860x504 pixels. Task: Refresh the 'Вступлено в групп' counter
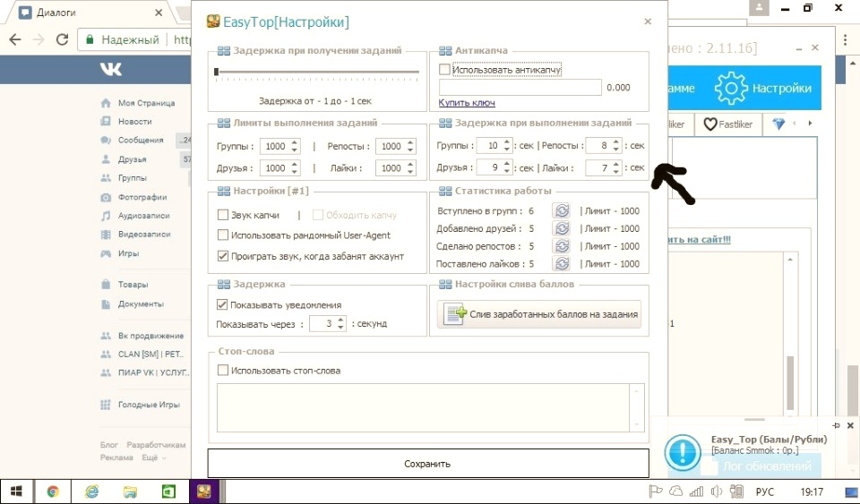tap(562, 211)
